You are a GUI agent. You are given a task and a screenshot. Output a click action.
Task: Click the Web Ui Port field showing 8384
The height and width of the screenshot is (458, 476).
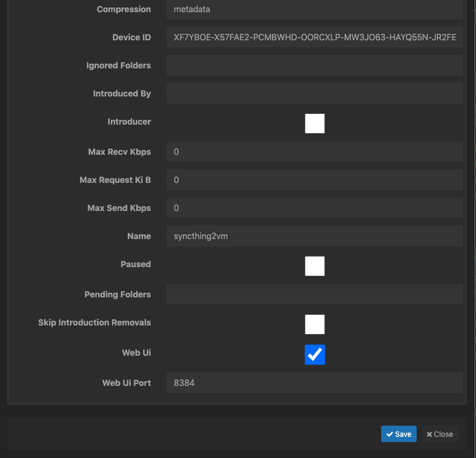314,382
